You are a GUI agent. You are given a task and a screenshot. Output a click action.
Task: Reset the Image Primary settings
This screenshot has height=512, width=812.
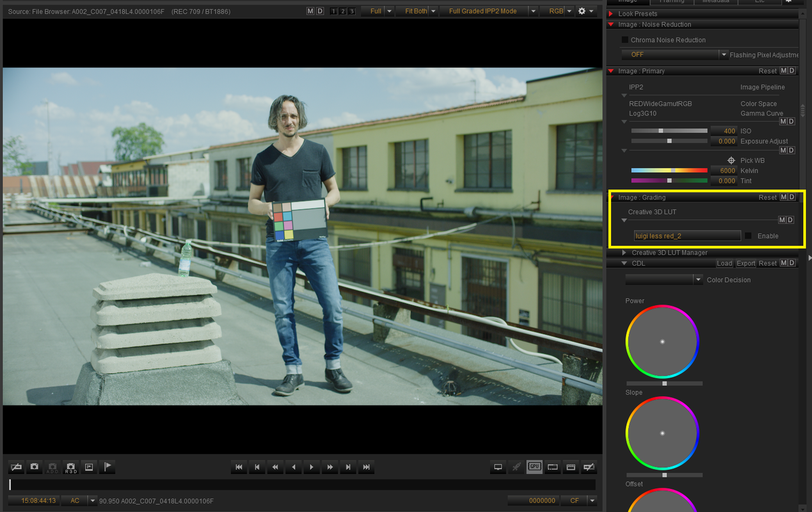click(767, 71)
